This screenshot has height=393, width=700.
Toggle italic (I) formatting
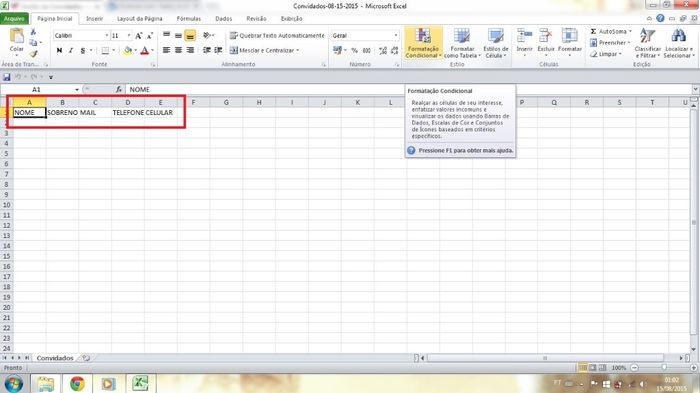71,50
